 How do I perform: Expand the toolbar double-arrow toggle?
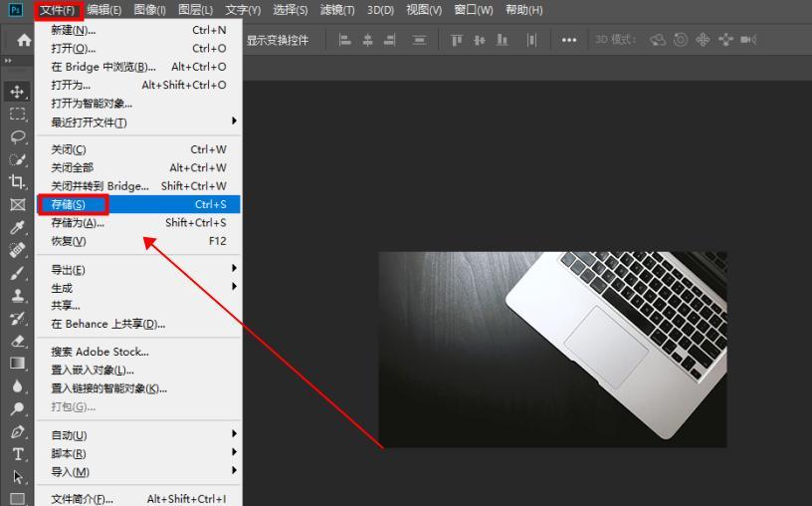[x=8, y=61]
